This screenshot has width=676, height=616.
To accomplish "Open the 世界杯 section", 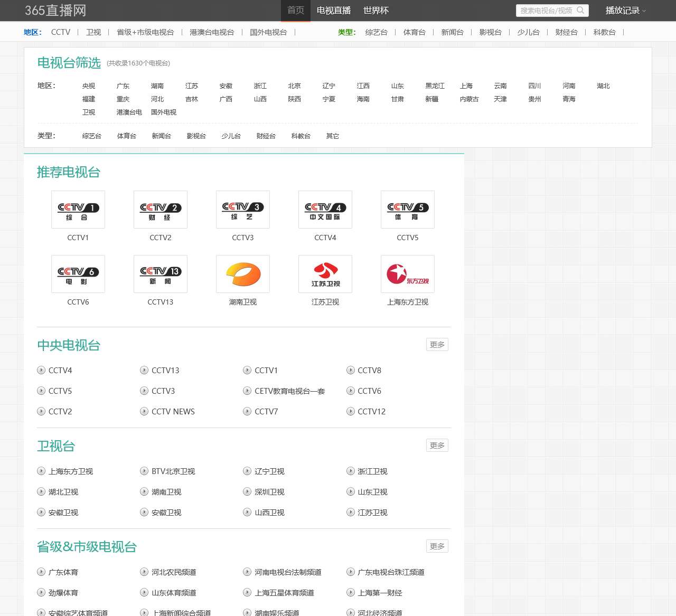I will pyautogui.click(x=375, y=10).
